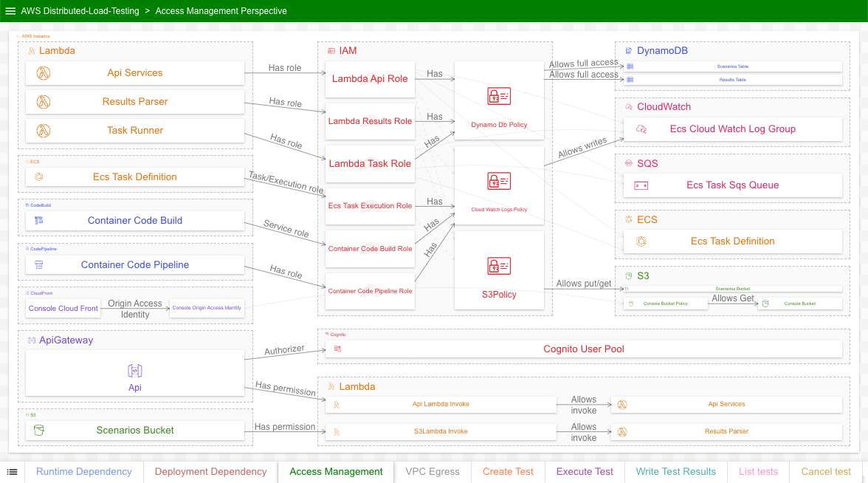The height and width of the screenshot is (483, 868).
Task: Click the Container Code Build icon
Action: (x=38, y=220)
